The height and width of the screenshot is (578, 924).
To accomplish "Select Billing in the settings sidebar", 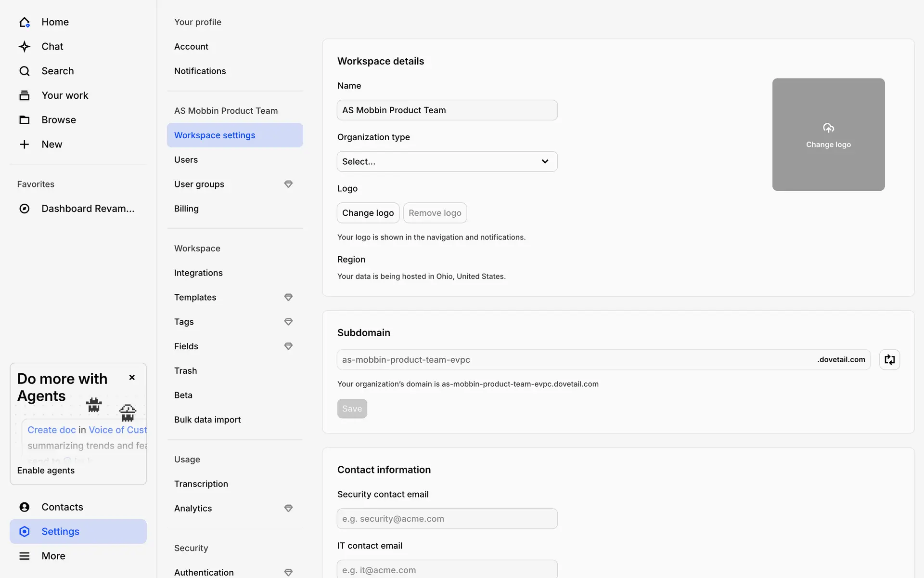I will pyautogui.click(x=187, y=209).
